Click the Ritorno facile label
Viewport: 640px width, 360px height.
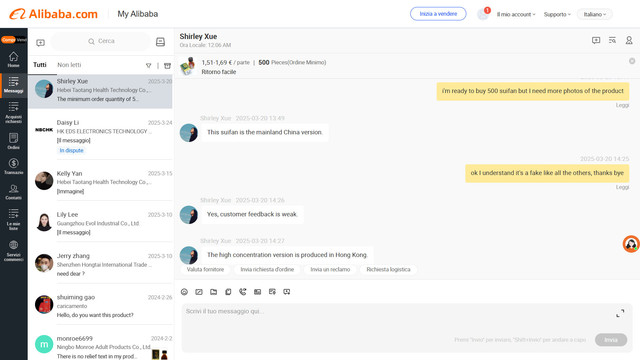pyautogui.click(x=219, y=72)
